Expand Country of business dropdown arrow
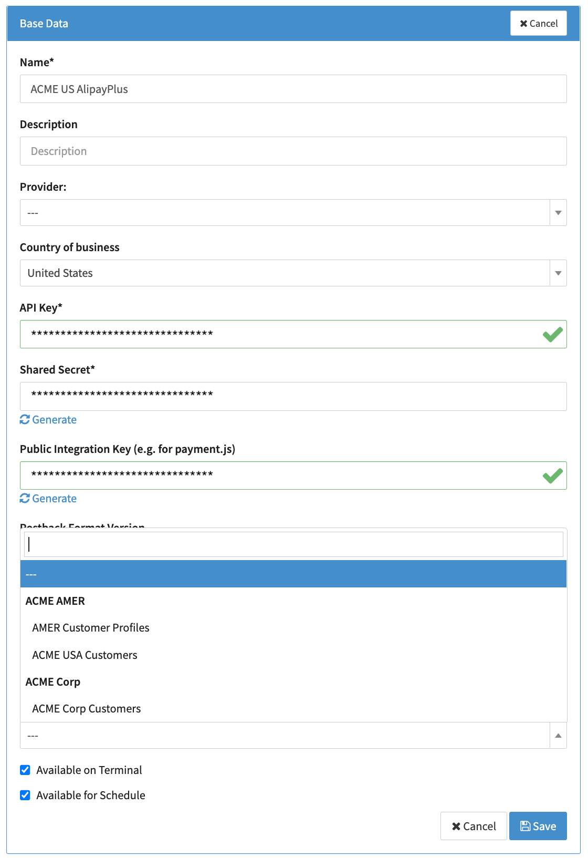Image resolution: width=588 pixels, height=868 pixels. (x=558, y=273)
